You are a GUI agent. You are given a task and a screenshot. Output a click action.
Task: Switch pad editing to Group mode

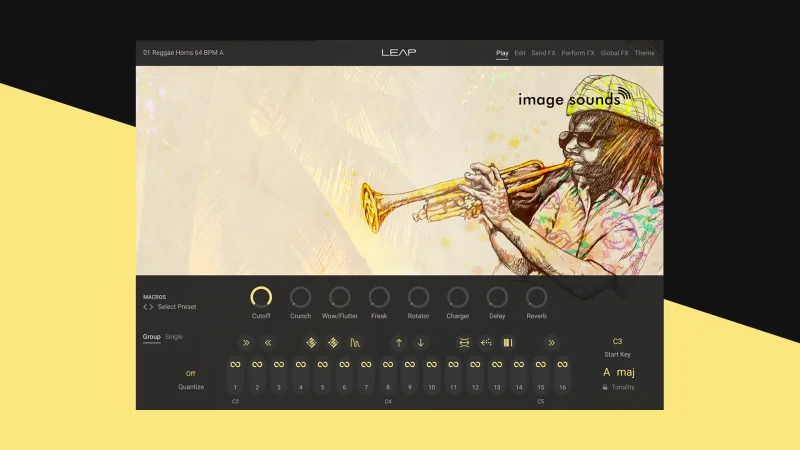tap(152, 337)
